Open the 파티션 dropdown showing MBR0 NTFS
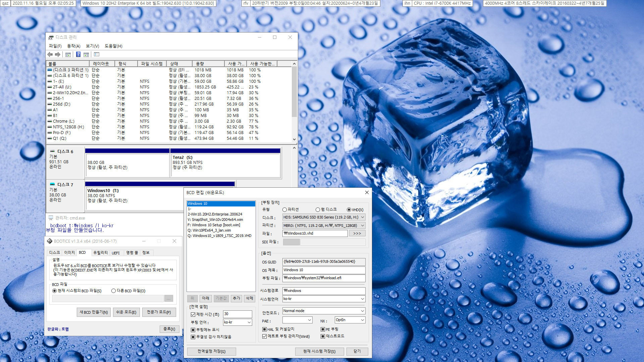This screenshot has height=362, width=644. [324, 226]
